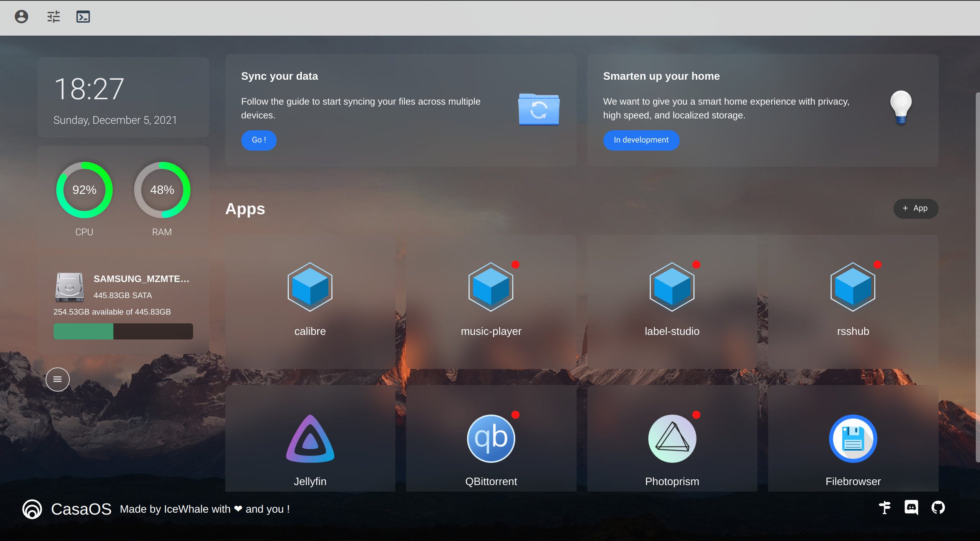The image size is (980, 541).
Task: Open the label-studio app icon
Action: pos(672,287)
